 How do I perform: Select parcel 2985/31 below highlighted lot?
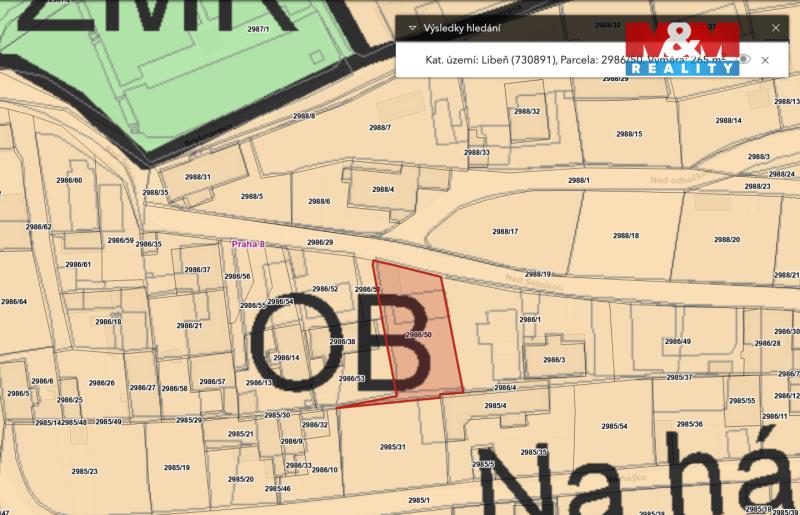392,446
